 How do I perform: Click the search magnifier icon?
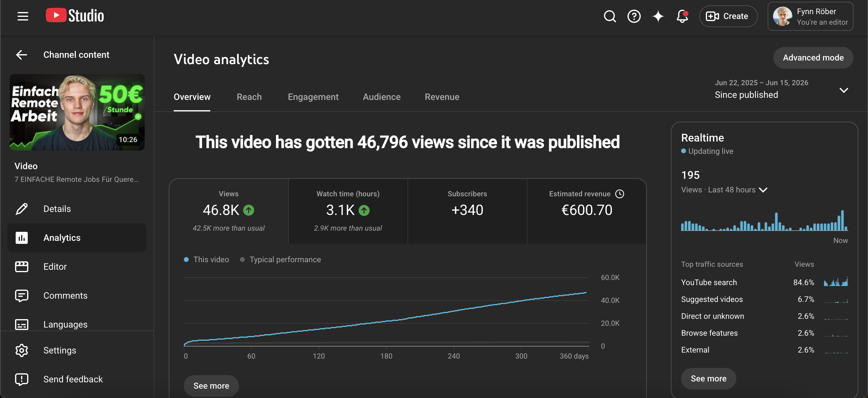point(609,16)
